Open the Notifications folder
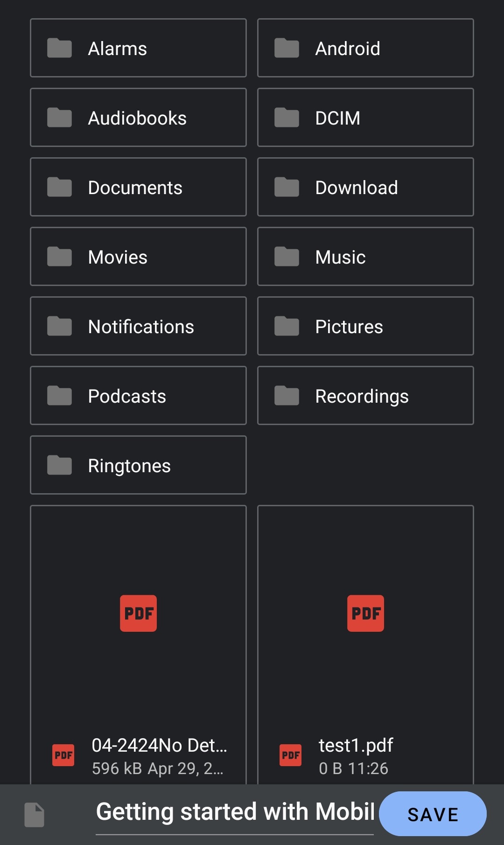 (138, 326)
